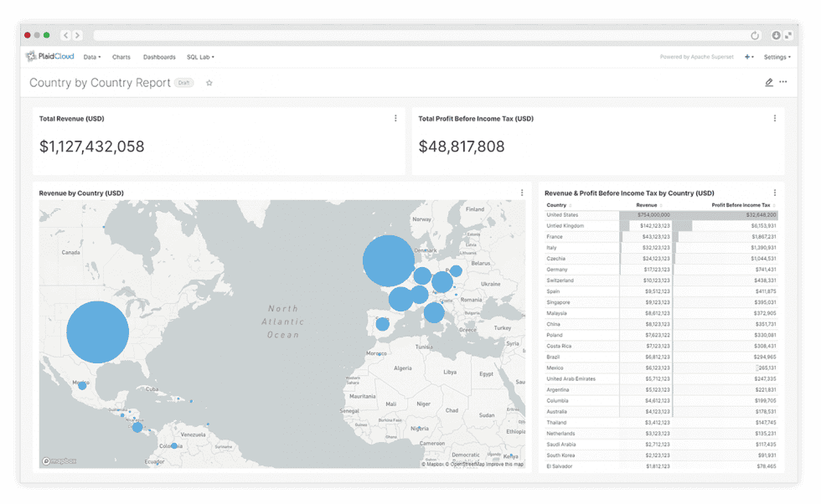
Task: Click the Draft status badge
Action: (183, 83)
